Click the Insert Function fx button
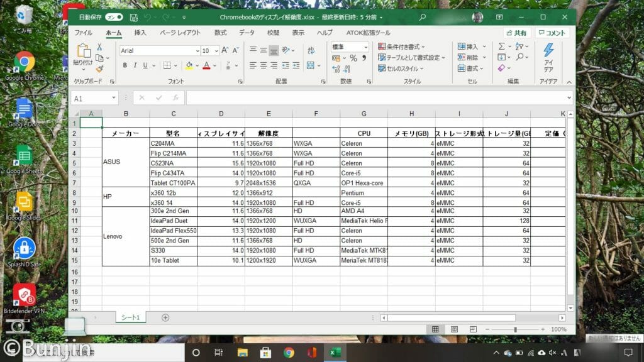644x362 pixels. 176,98
